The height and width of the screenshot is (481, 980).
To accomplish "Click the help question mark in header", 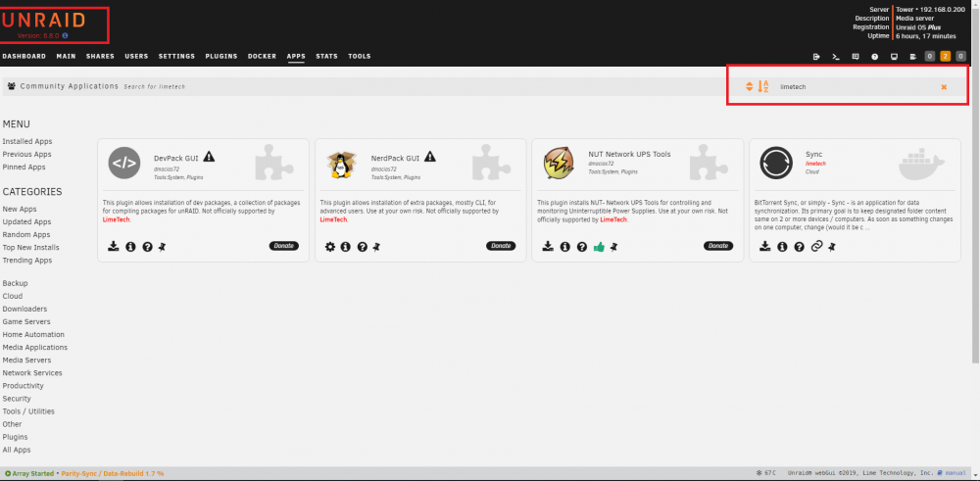I will 875,57.
